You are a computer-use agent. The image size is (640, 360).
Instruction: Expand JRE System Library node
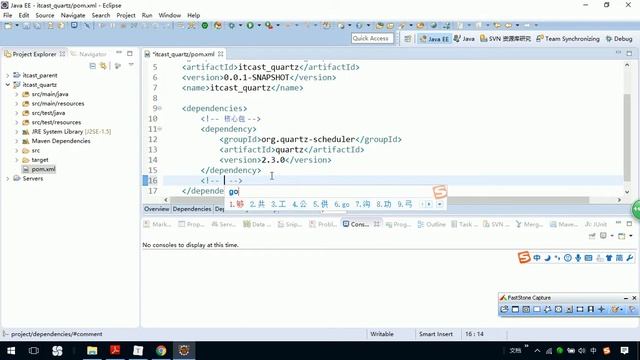coord(17,132)
